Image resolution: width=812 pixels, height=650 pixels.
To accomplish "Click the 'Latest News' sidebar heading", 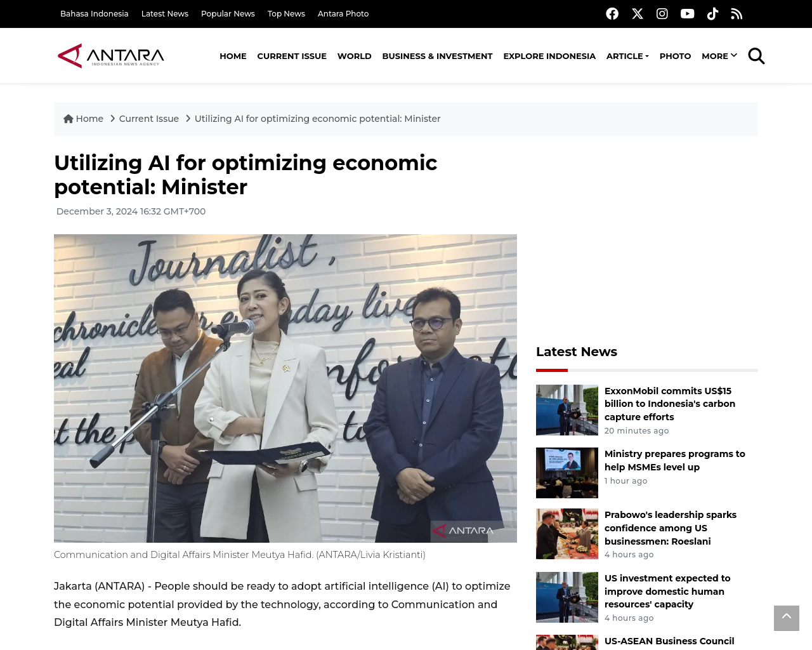I will click(x=577, y=352).
